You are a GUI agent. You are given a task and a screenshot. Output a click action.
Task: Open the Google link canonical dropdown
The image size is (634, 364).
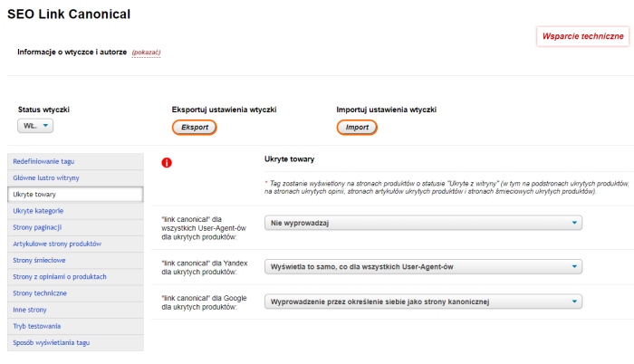tap(423, 302)
